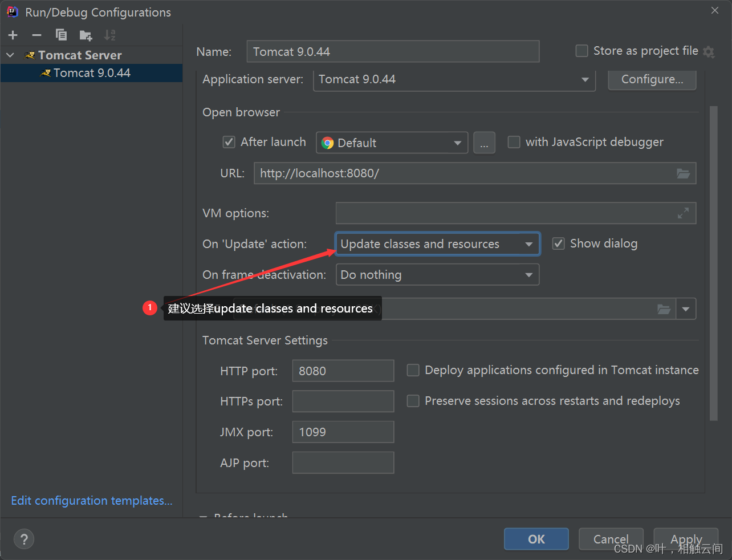Screen dimensions: 732x560
Task: Click the Name field containing Tomcat 9.0.44
Action: [x=393, y=51]
